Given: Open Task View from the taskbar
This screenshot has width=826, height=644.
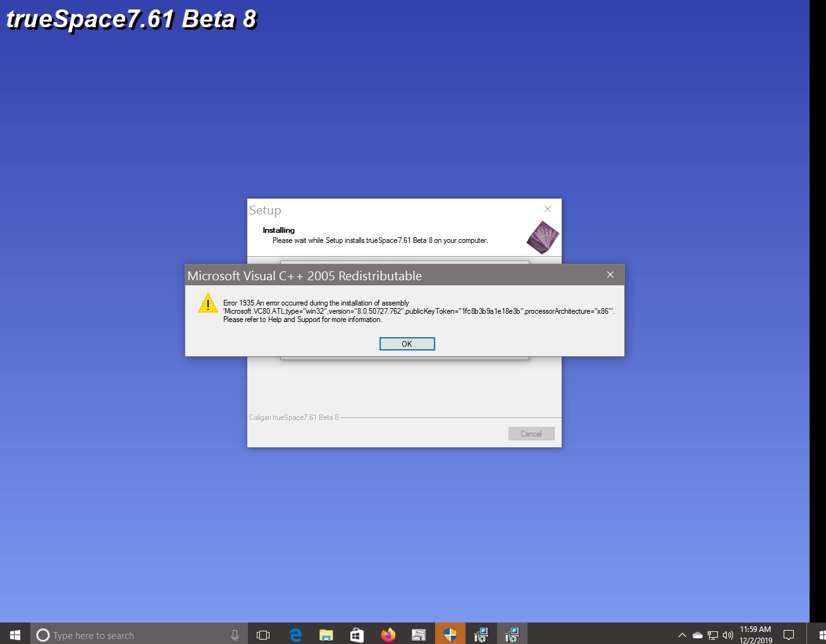Looking at the screenshot, I should click(263, 635).
